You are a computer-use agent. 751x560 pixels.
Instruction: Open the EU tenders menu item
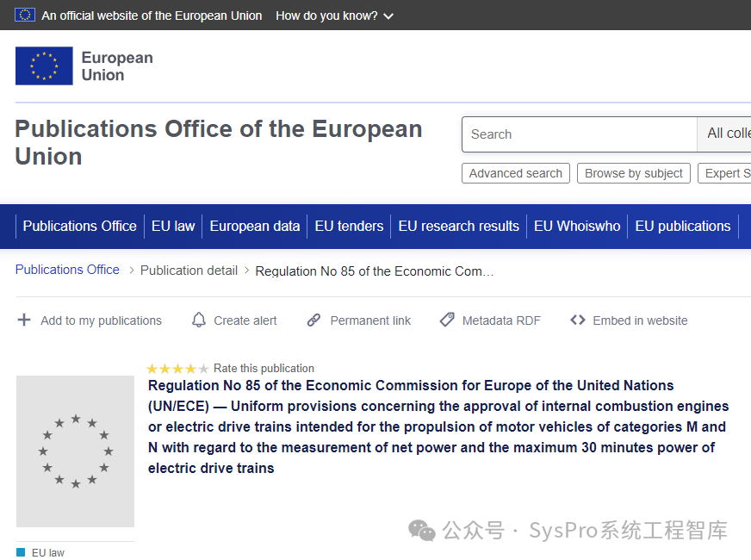pos(349,226)
